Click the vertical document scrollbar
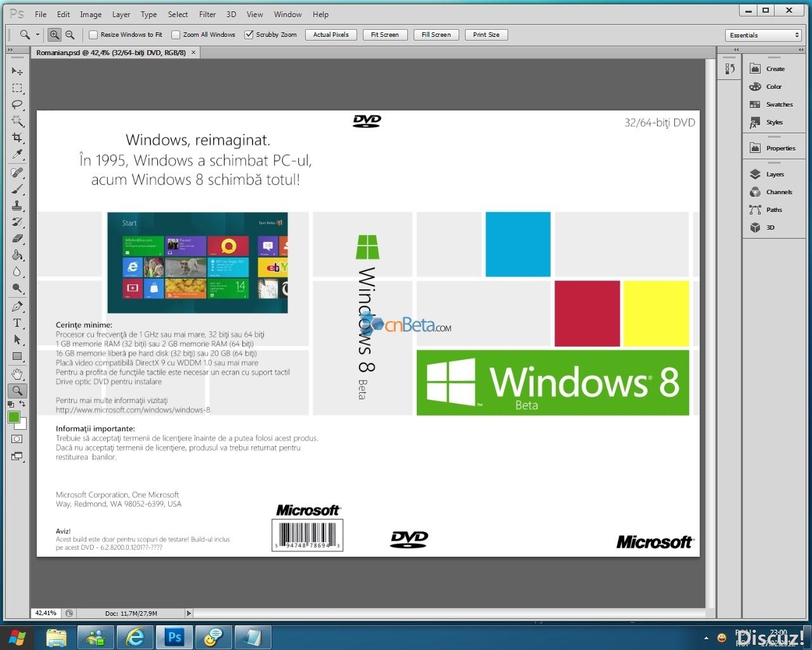The image size is (812, 650). [711, 333]
